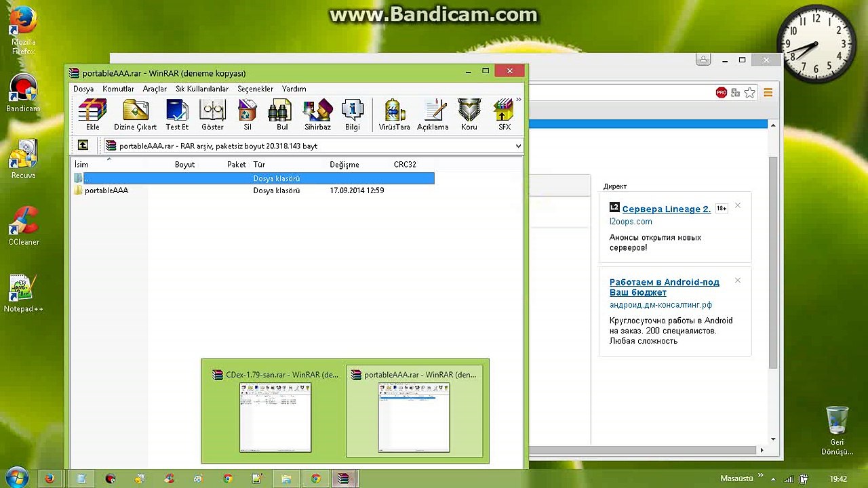Viewport: 868px width, 488px height.
Task: Open Mozilla Firefox desktop shortcut
Action: point(23,31)
